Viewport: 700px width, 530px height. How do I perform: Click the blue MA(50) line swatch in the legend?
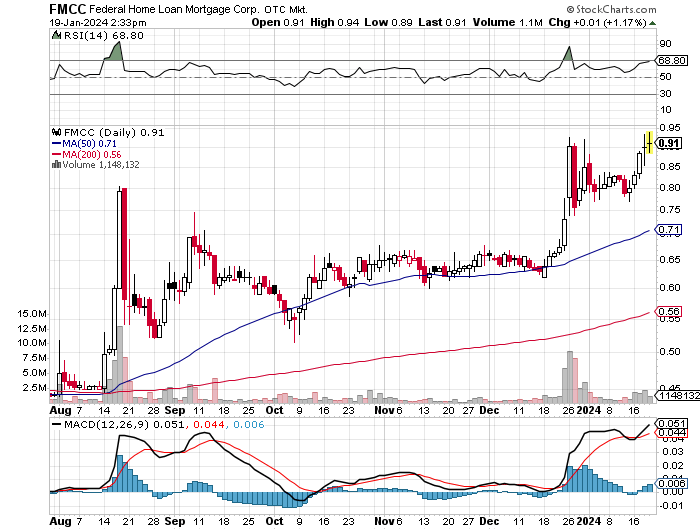[57, 143]
